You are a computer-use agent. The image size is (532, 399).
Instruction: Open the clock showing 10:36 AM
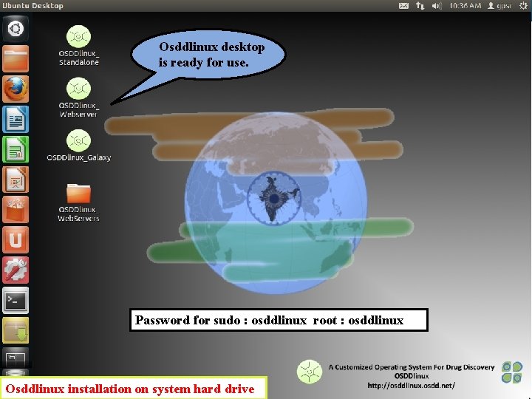coord(465,6)
